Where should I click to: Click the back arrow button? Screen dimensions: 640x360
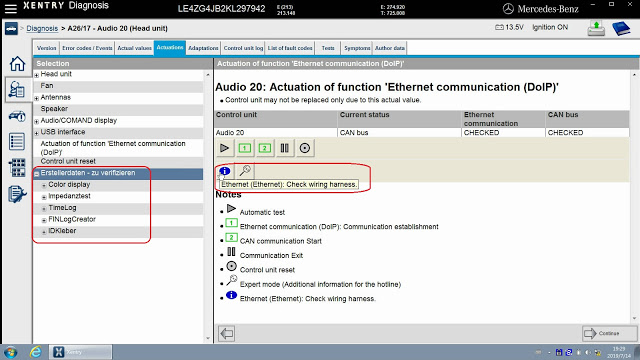pos(227,333)
